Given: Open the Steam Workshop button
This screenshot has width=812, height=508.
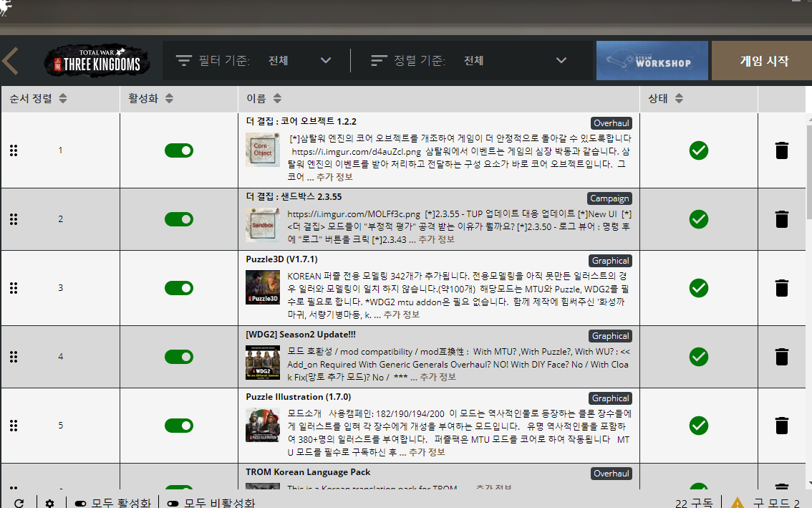Looking at the screenshot, I should (652, 61).
